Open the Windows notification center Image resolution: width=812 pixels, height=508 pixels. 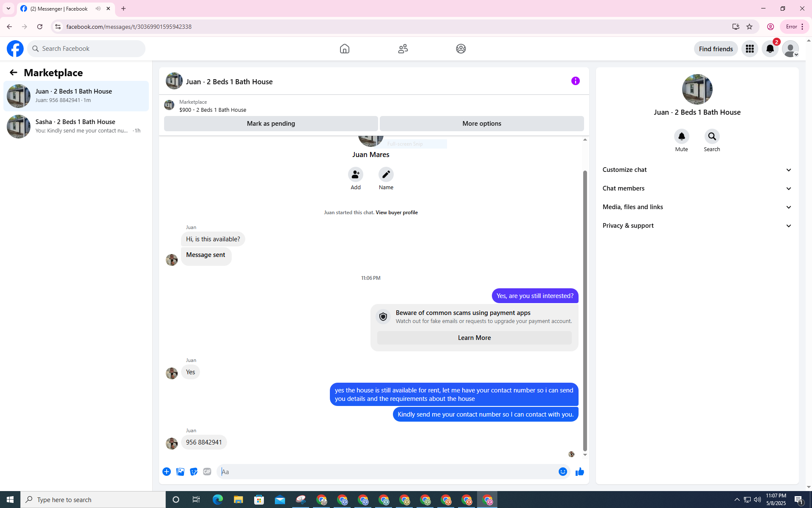(x=799, y=500)
